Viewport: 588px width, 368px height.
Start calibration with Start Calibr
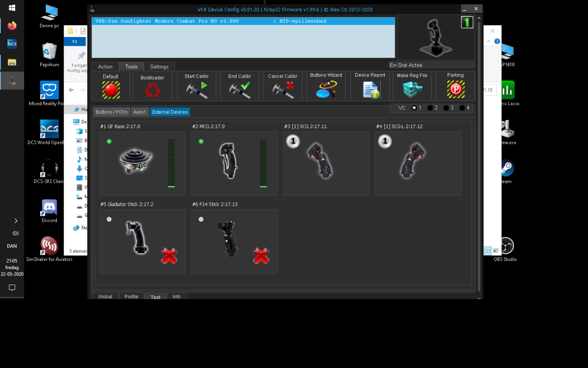tap(197, 90)
